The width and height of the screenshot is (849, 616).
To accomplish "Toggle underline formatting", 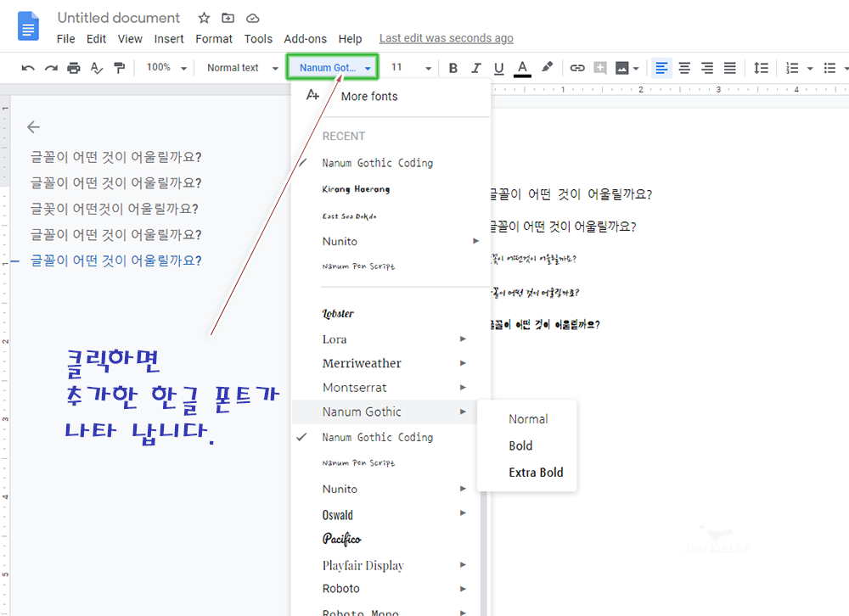I will point(498,68).
